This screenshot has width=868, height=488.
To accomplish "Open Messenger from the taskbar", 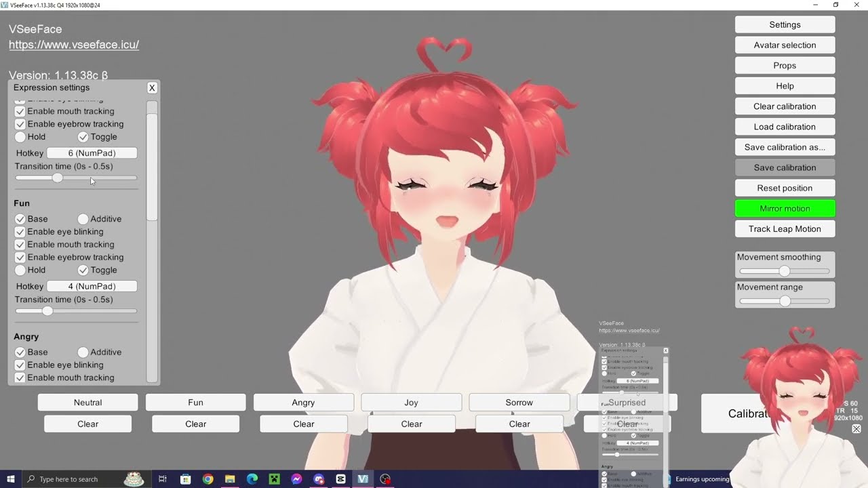I will pos(296,479).
